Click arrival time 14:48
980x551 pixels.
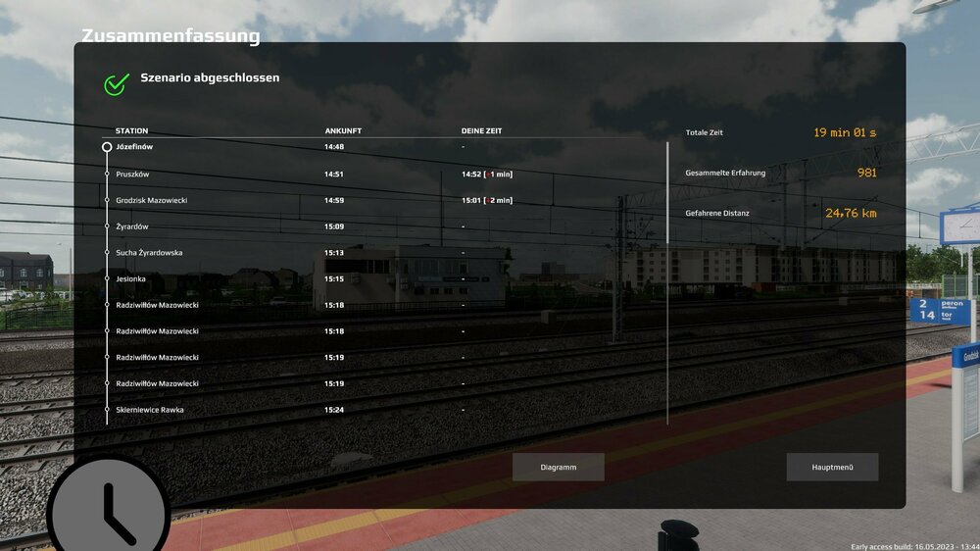coord(334,147)
